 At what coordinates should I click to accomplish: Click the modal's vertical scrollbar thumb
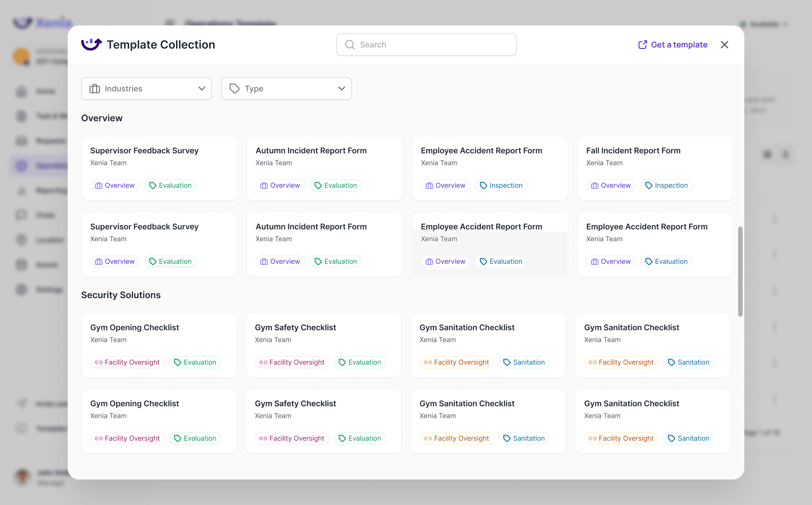[740, 271]
